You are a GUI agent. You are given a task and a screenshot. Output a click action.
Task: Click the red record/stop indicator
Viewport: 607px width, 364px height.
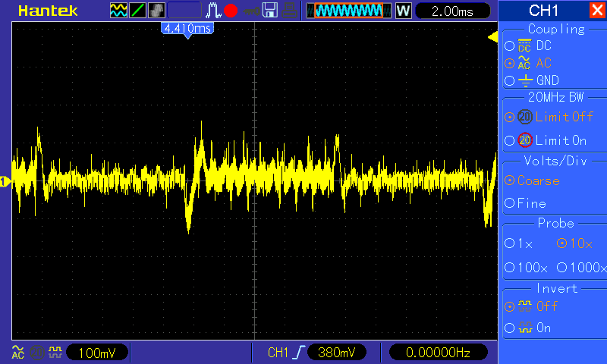point(231,11)
